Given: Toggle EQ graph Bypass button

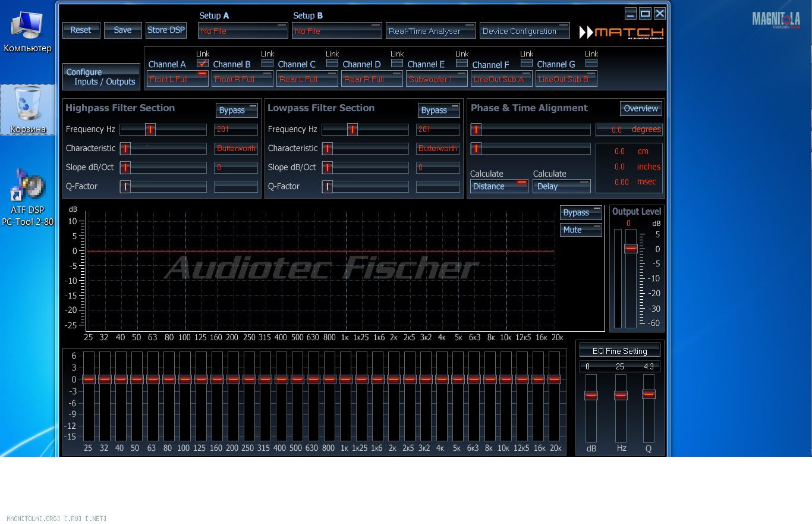Looking at the screenshot, I should click(x=581, y=212).
